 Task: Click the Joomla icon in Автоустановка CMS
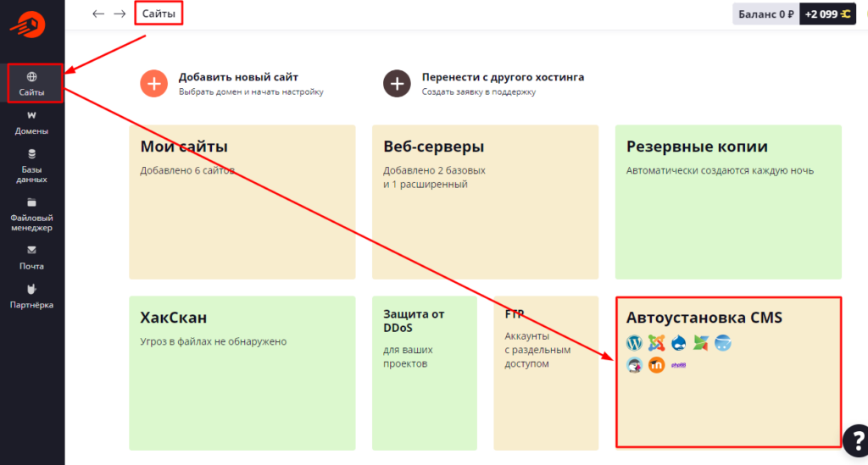click(657, 343)
